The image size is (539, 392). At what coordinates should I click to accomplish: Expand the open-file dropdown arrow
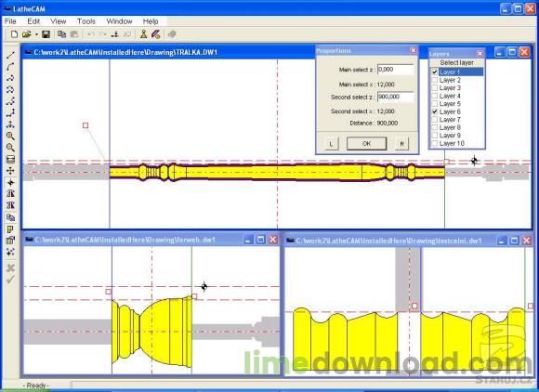[36, 34]
